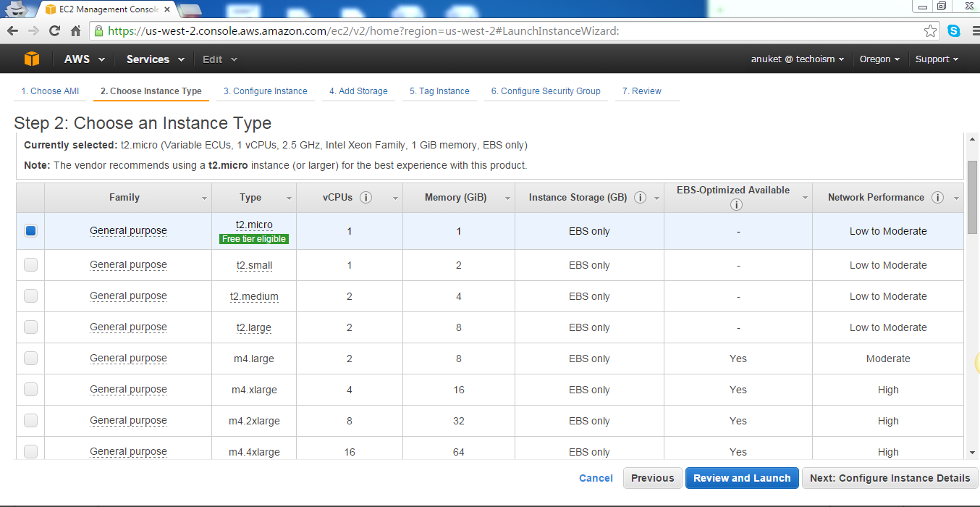Click the table scrollbar down arrow
Image resolution: width=980 pixels, height=507 pixels.
pos(973,453)
